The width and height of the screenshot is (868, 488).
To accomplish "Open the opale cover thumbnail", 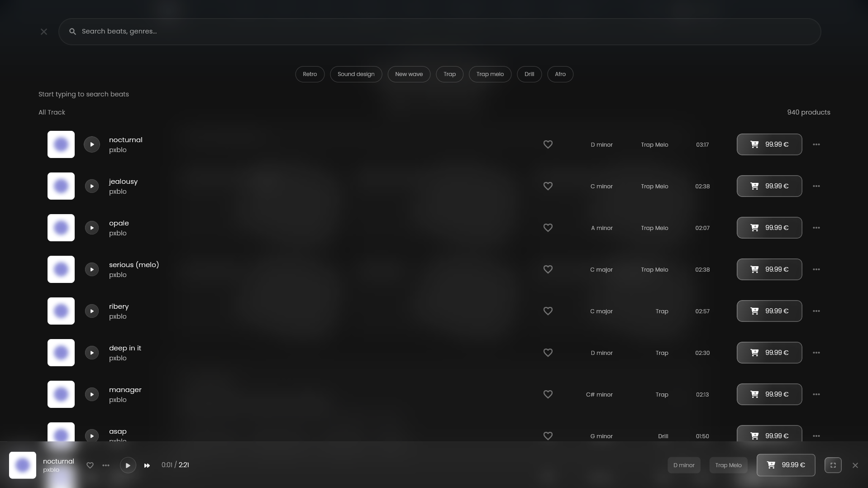I will (61, 228).
